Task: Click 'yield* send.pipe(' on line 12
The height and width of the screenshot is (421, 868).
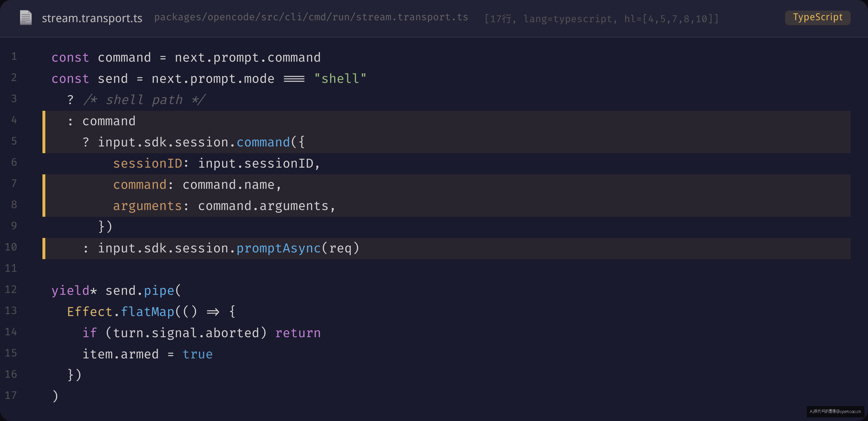Action: pyautogui.click(x=116, y=291)
